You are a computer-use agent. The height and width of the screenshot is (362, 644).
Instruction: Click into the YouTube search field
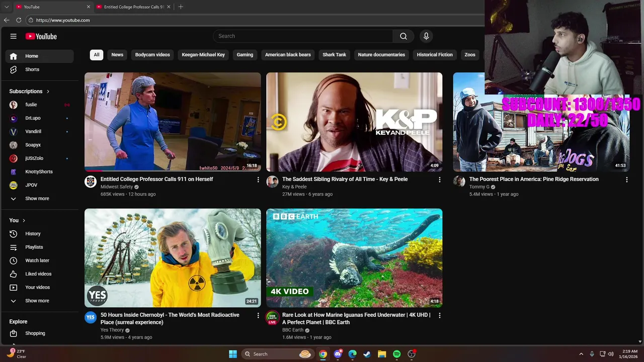[x=303, y=36]
